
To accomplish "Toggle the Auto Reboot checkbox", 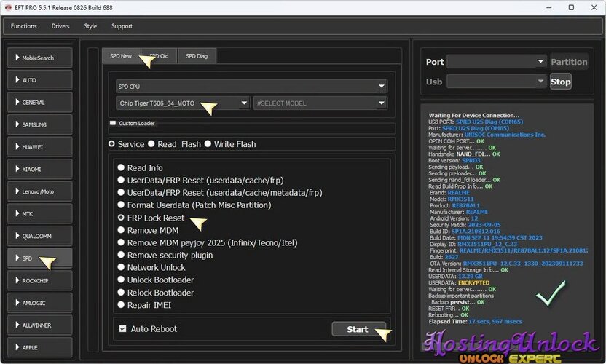I will tap(122, 328).
